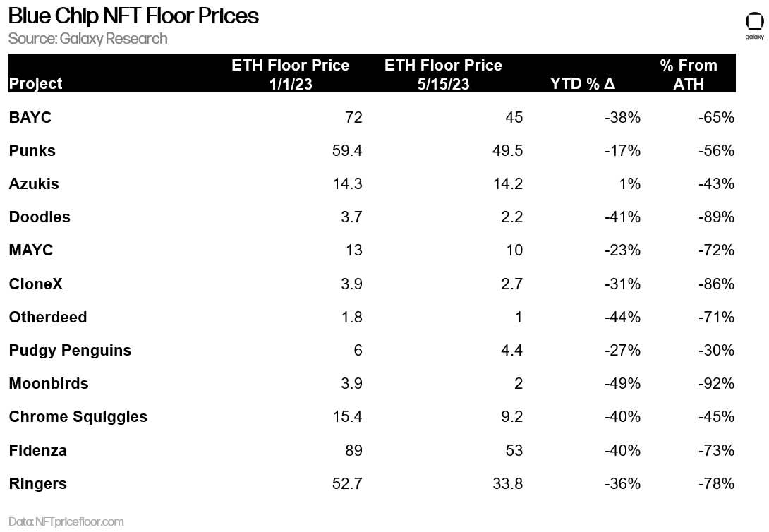Select the Chrome Squiggles project name
Image resolution: width=769 pixels, height=532 pixels.
(x=78, y=416)
